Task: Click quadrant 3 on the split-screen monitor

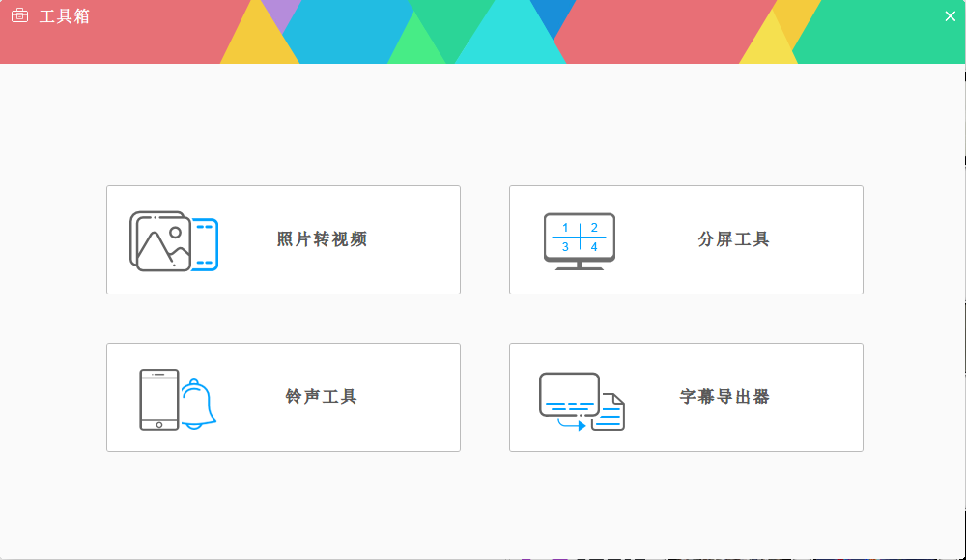Action: coord(565,247)
